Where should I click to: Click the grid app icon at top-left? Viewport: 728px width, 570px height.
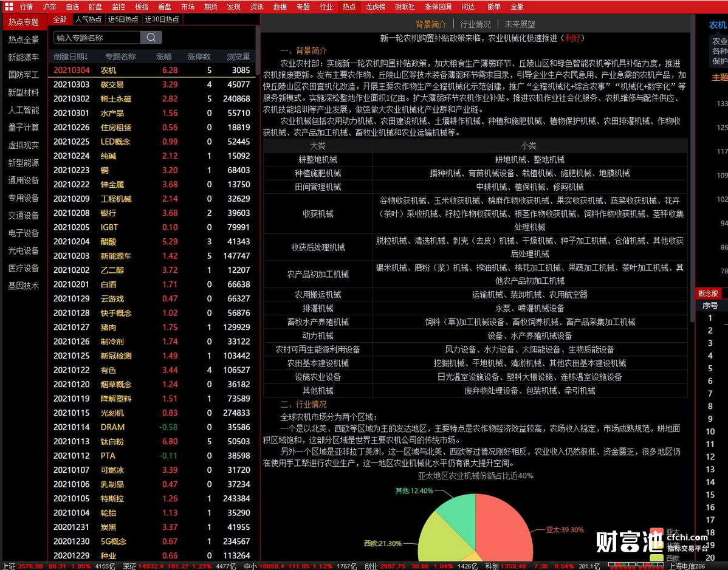[9, 7]
